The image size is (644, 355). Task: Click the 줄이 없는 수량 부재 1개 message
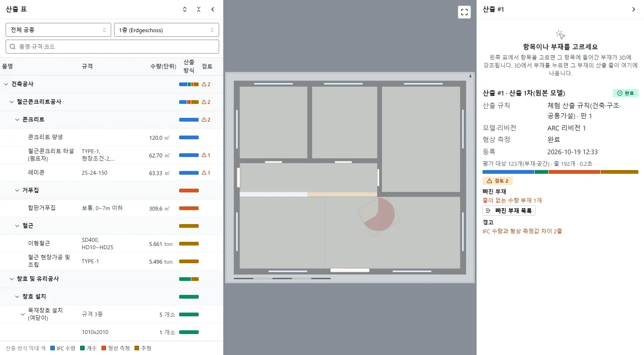[512, 200]
